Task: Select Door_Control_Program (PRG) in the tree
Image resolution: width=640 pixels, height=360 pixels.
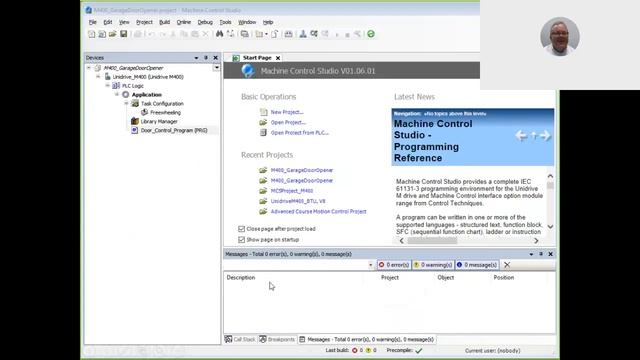Action: click(174, 131)
